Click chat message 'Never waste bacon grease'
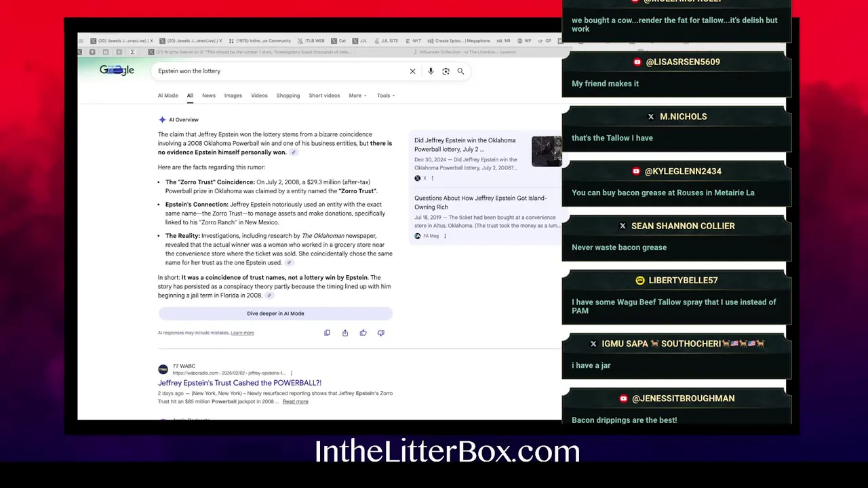The height and width of the screenshot is (488, 868). pos(619,247)
